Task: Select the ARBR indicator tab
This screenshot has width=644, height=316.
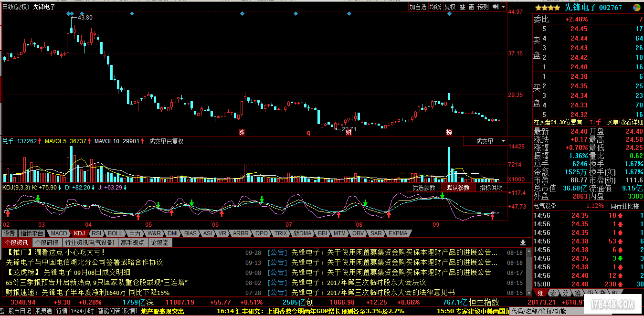Action: [x=241, y=233]
